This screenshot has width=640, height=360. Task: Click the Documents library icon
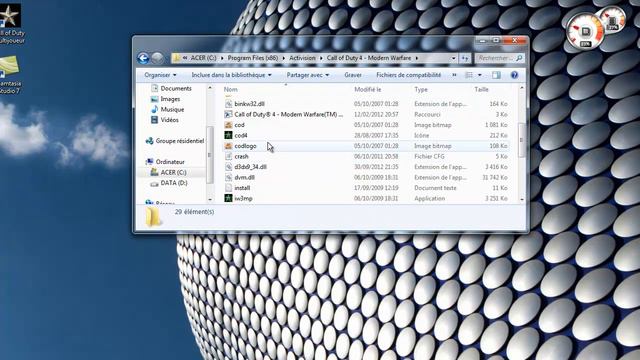pos(154,88)
